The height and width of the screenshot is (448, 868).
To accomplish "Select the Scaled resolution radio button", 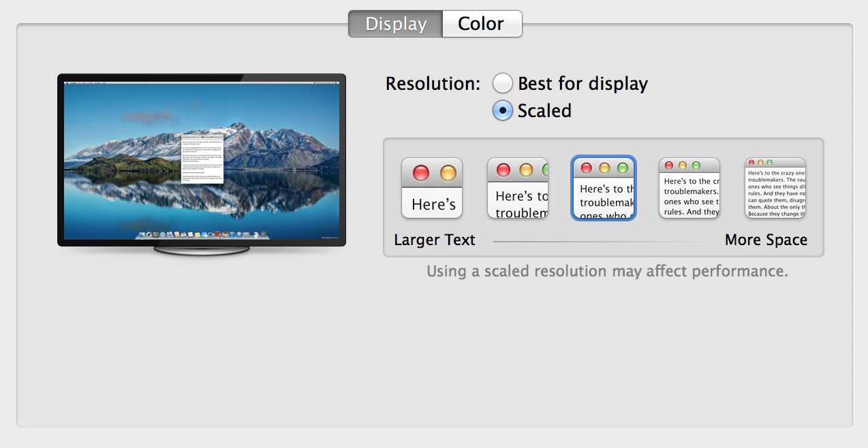I will tap(503, 110).
